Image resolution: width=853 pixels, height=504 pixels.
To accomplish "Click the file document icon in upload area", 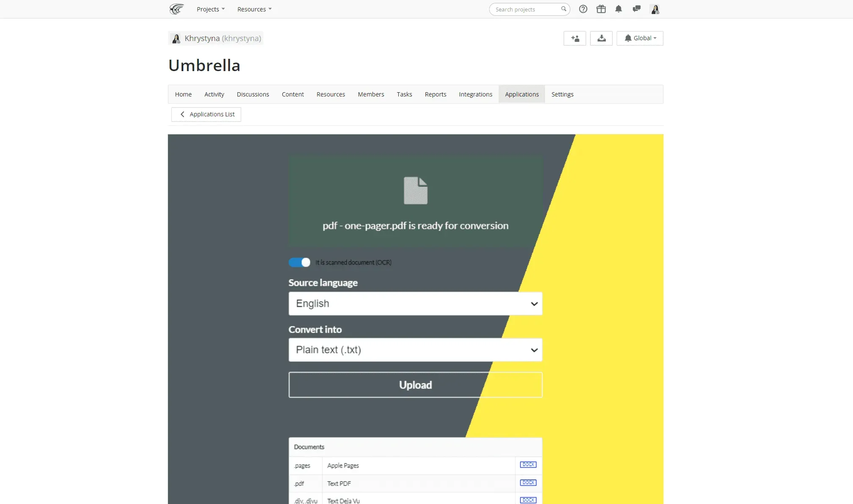I will coord(416,190).
